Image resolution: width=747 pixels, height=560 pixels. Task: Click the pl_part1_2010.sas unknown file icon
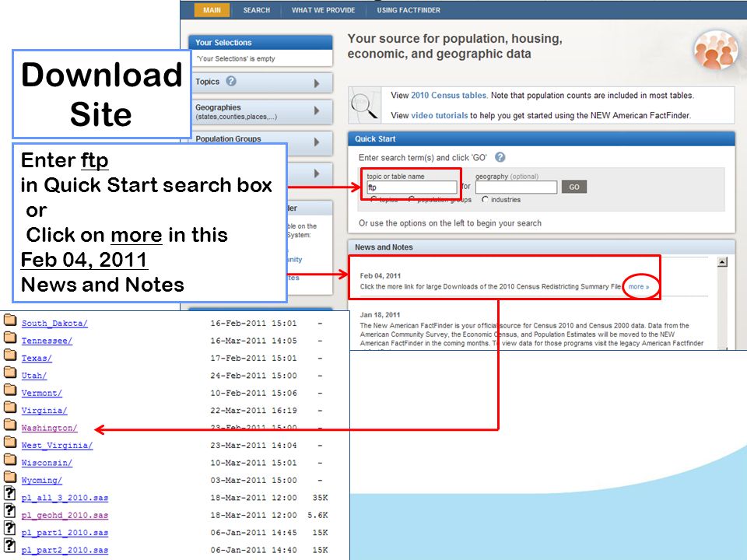(x=9, y=528)
